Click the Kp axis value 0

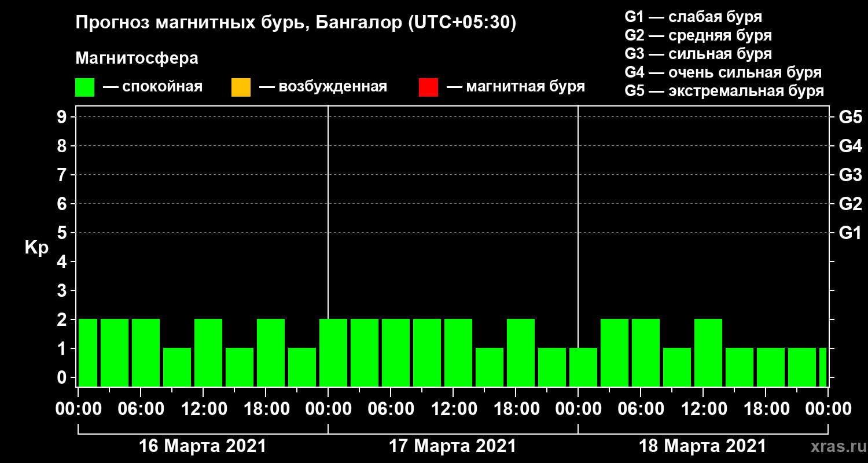click(63, 377)
